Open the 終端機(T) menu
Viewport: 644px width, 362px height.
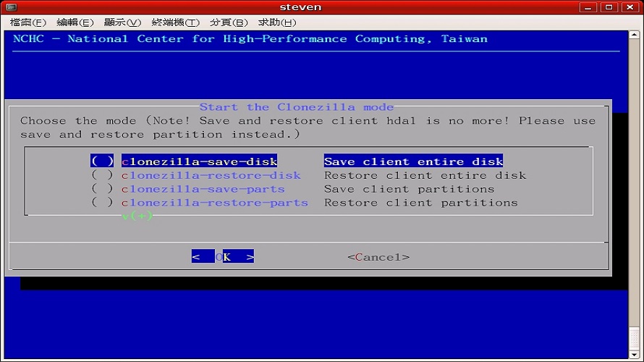pos(175,22)
